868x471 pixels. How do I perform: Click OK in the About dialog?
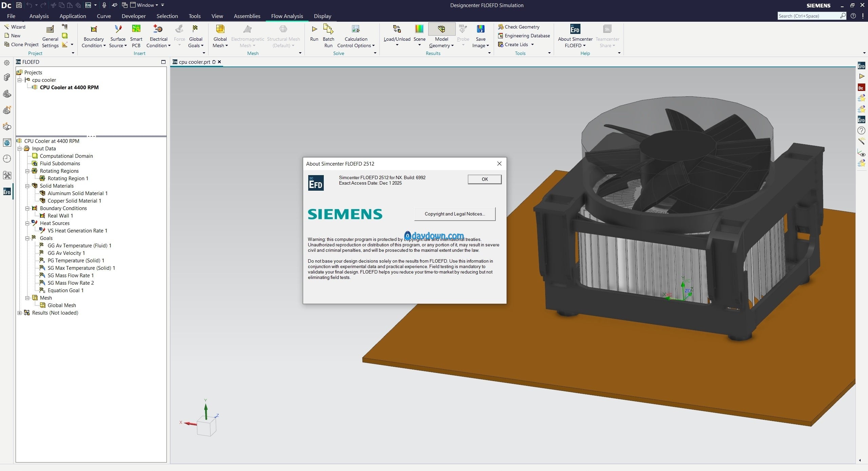[x=484, y=179]
